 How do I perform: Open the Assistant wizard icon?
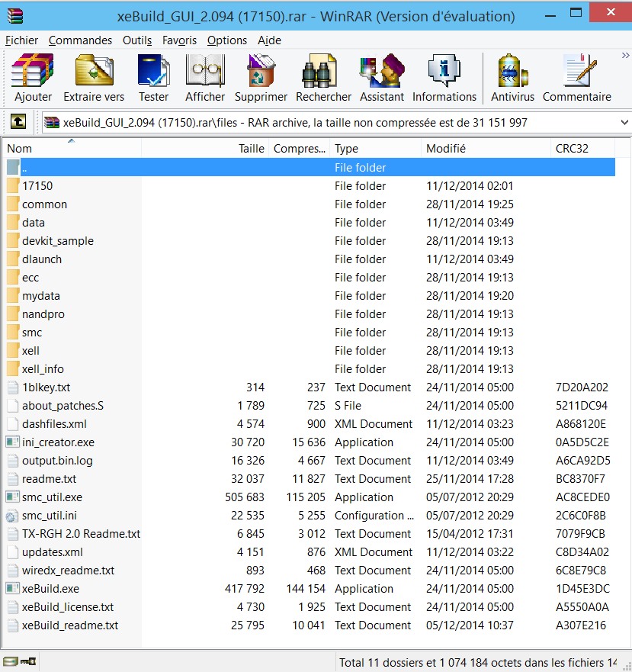click(x=381, y=71)
